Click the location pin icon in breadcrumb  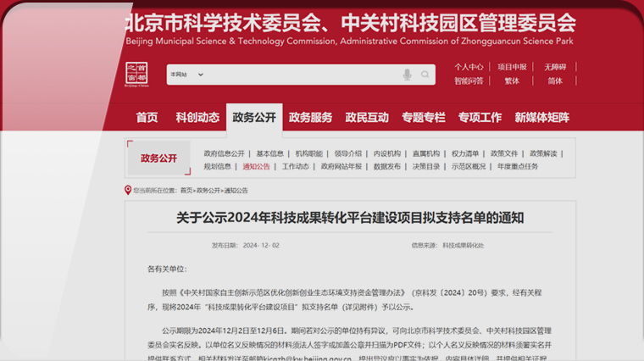[128, 191]
